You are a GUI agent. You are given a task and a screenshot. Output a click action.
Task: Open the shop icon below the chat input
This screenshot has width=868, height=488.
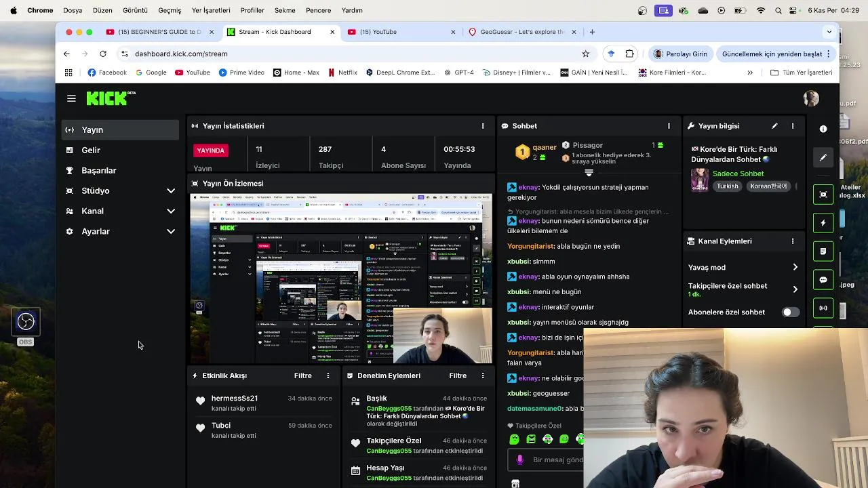coord(515,483)
